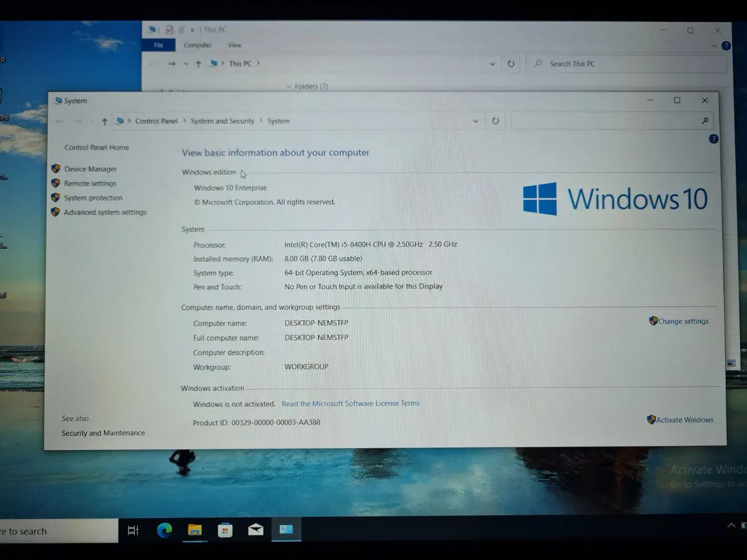Image resolution: width=747 pixels, height=560 pixels.
Task: Select DESKTOP-NEMSTFP beside Full computer name
Action: click(316, 337)
